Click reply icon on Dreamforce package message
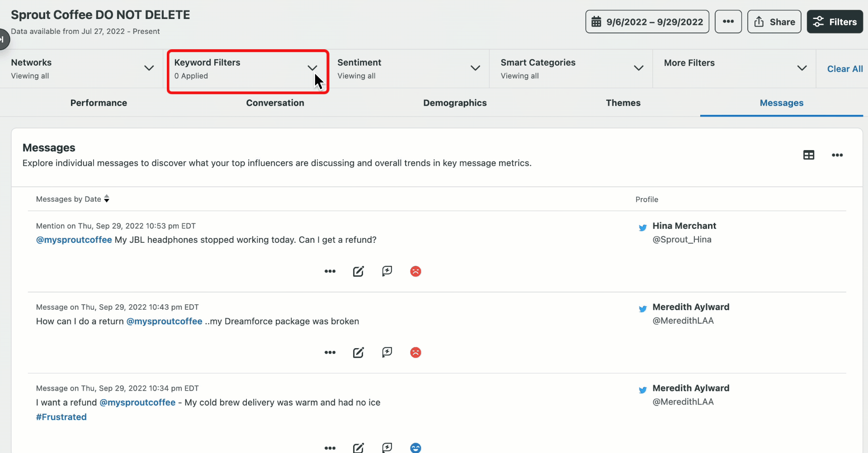 387,352
